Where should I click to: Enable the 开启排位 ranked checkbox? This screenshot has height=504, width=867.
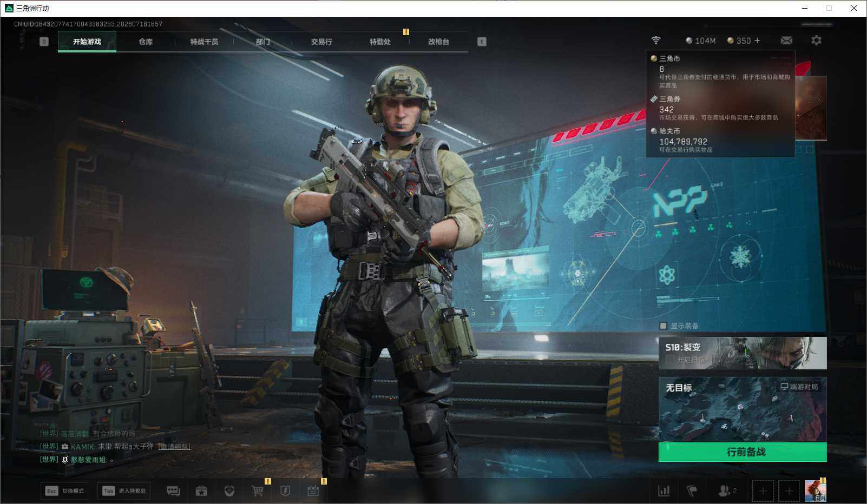click(670, 360)
